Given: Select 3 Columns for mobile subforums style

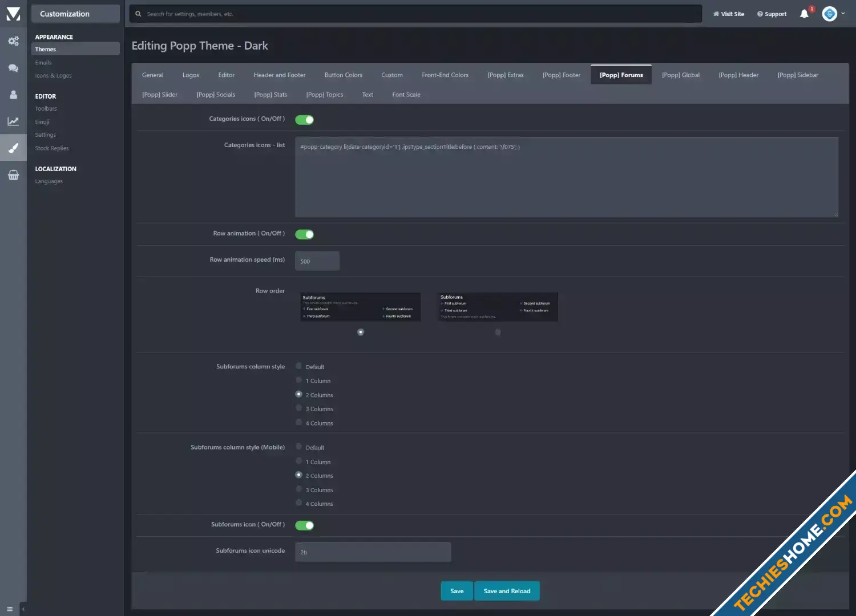Looking at the screenshot, I should (x=298, y=489).
